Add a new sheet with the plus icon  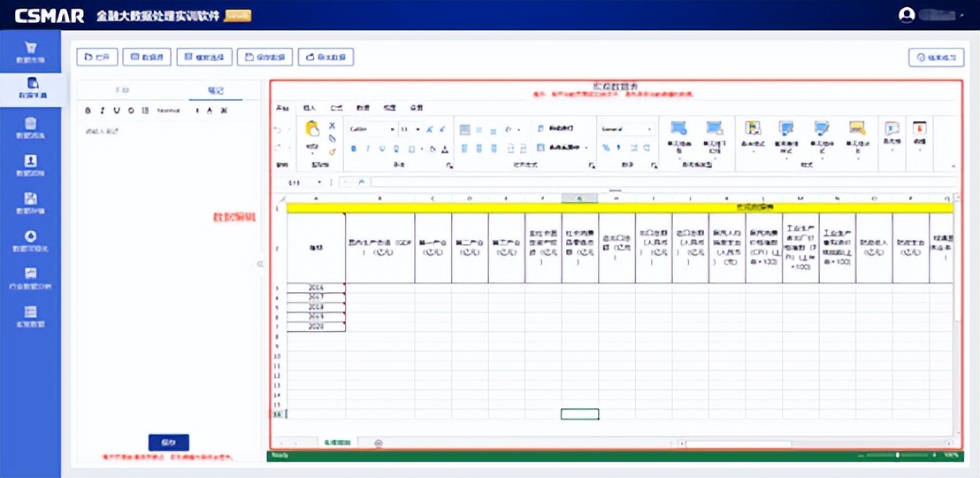pyautogui.click(x=379, y=443)
